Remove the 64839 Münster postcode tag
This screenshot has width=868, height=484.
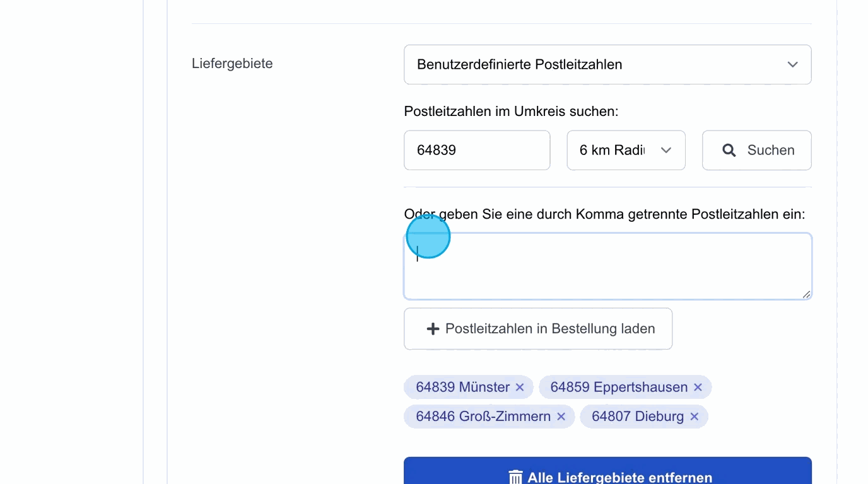(520, 387)
